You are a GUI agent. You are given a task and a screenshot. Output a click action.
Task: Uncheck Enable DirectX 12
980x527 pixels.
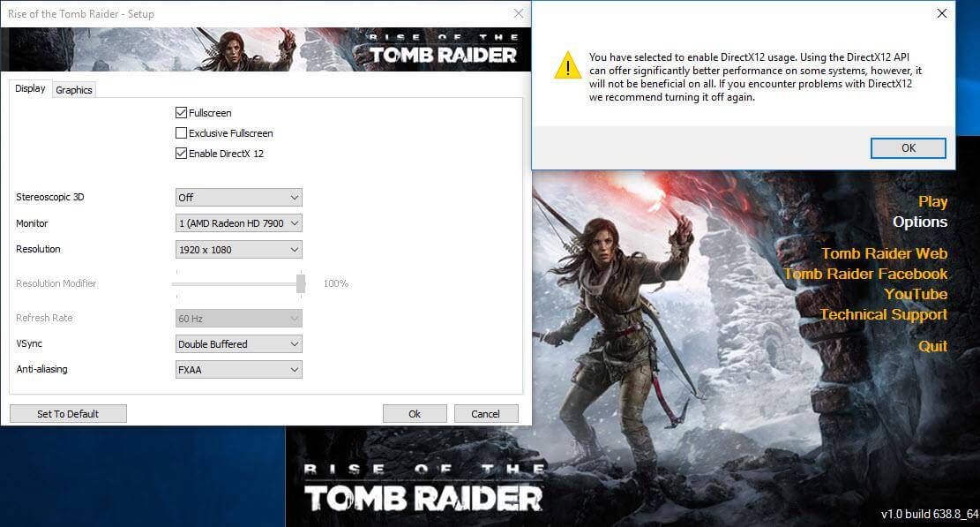click(181, 154)
